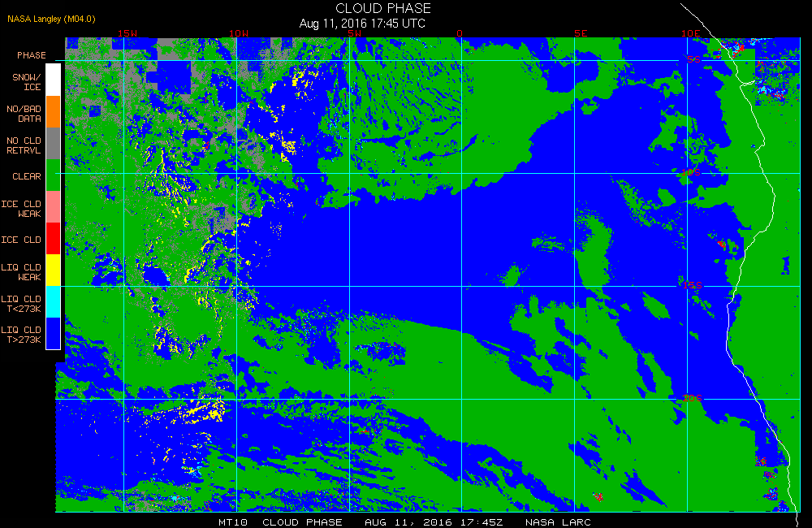The height and width of the screenshot is (528, 812).
Task: Click the white SNOW/ICE legend swatch
Action: click(53, 80)
